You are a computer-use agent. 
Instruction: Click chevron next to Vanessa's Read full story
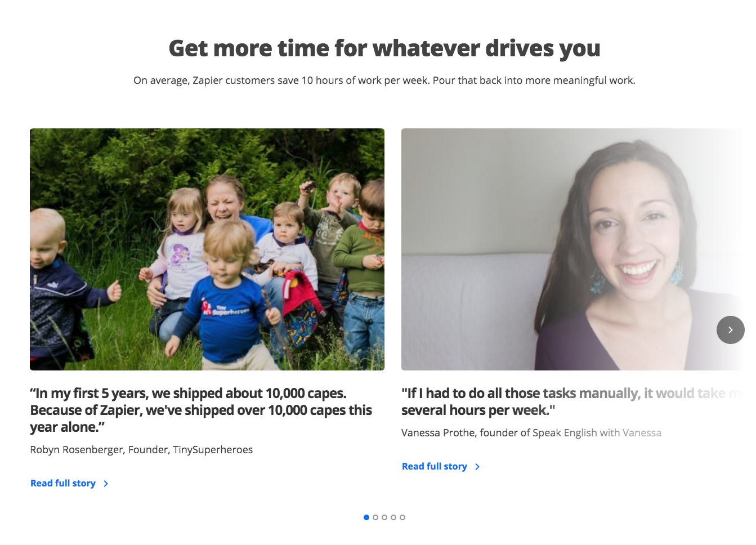pyautogui.click(x=477, y=467)
